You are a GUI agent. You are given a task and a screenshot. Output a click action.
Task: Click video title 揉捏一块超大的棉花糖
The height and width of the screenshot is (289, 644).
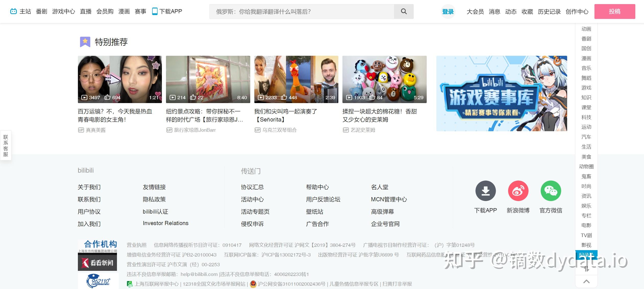(x=380, y=115)
